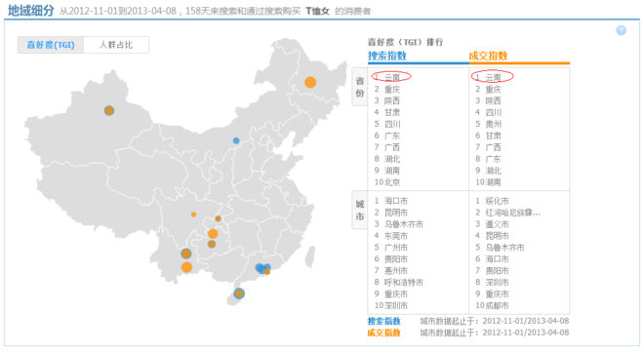Click the orange 成交指数 legend label
The width and height of the screenshot is (644, 352).
click(x=383, y=332)
